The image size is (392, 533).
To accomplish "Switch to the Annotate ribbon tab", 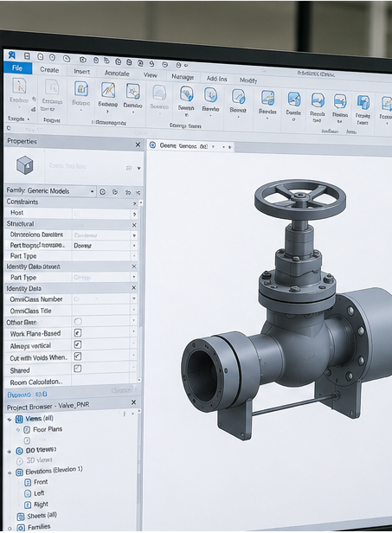I will click(x=117, y=73).
